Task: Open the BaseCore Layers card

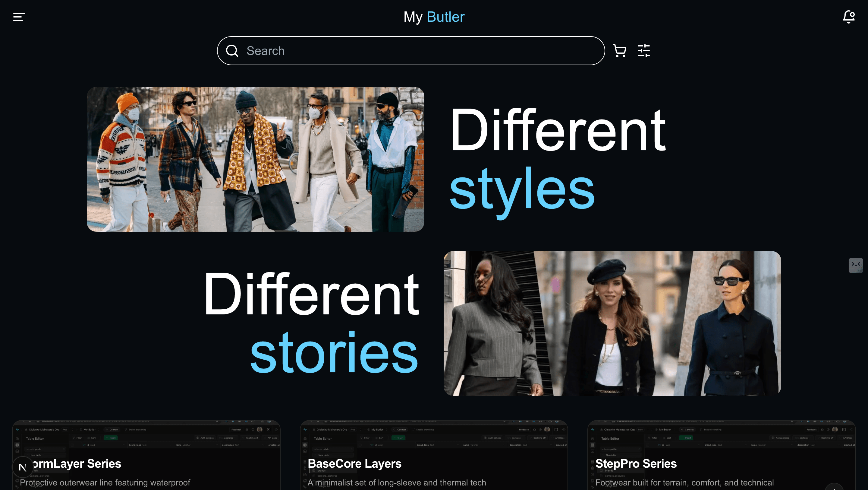Action: pyautogui.click(x=434, y=455)
